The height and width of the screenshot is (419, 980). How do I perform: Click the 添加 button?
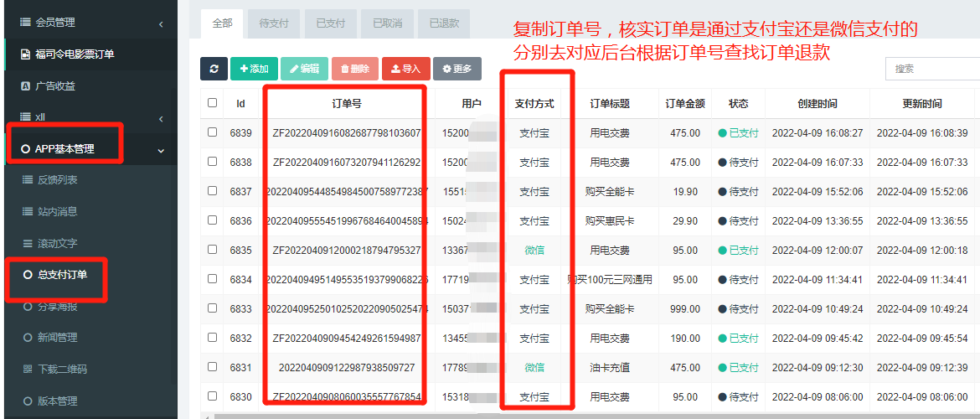click(255, 69)
